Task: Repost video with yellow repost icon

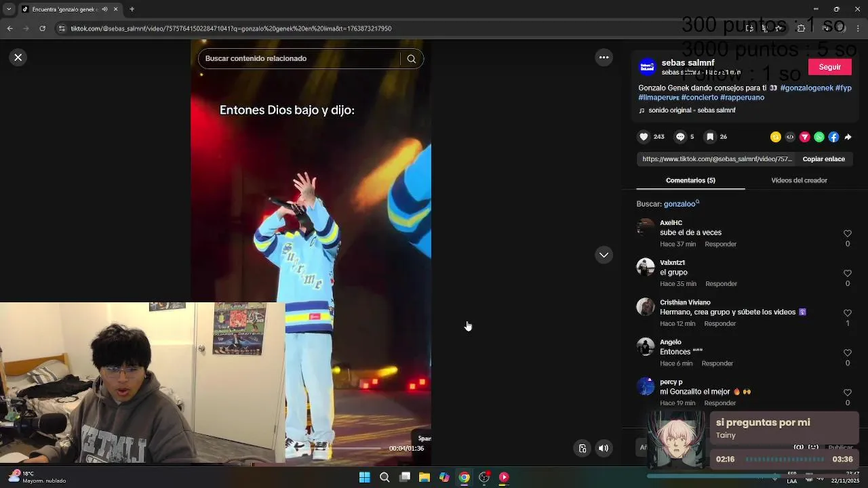Action: pos(775,137)
